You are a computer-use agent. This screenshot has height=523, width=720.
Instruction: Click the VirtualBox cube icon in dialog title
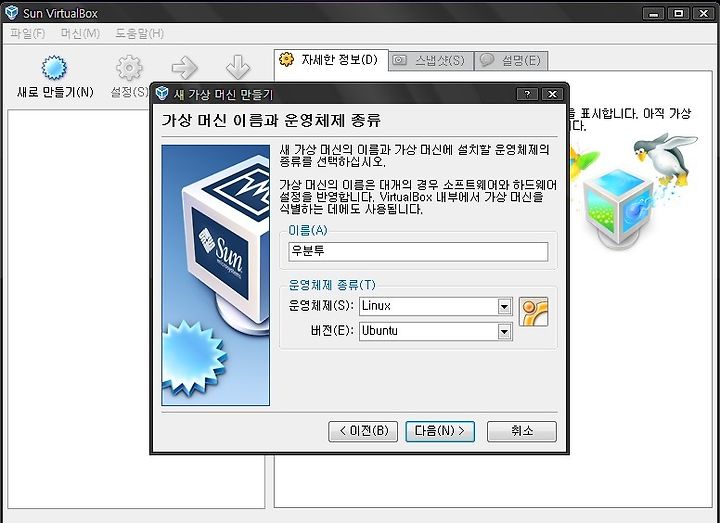(x=162, y=94)
